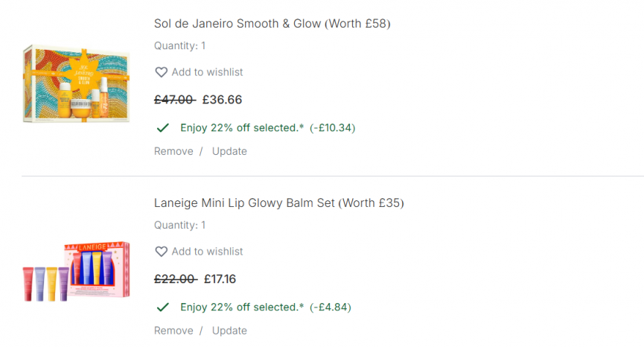Click the discounted price £17.16
The image size is (644, 347).
(x=220, y=279)
